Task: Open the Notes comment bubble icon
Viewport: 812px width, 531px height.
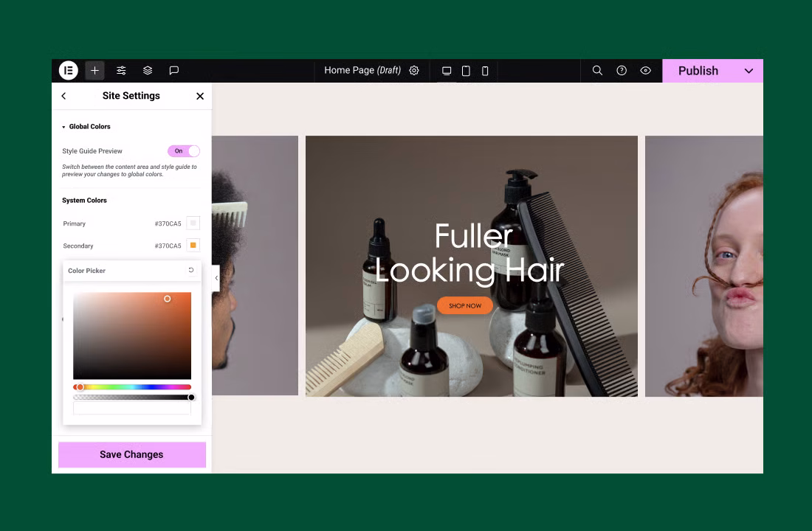Action: [x=174, y=70]
